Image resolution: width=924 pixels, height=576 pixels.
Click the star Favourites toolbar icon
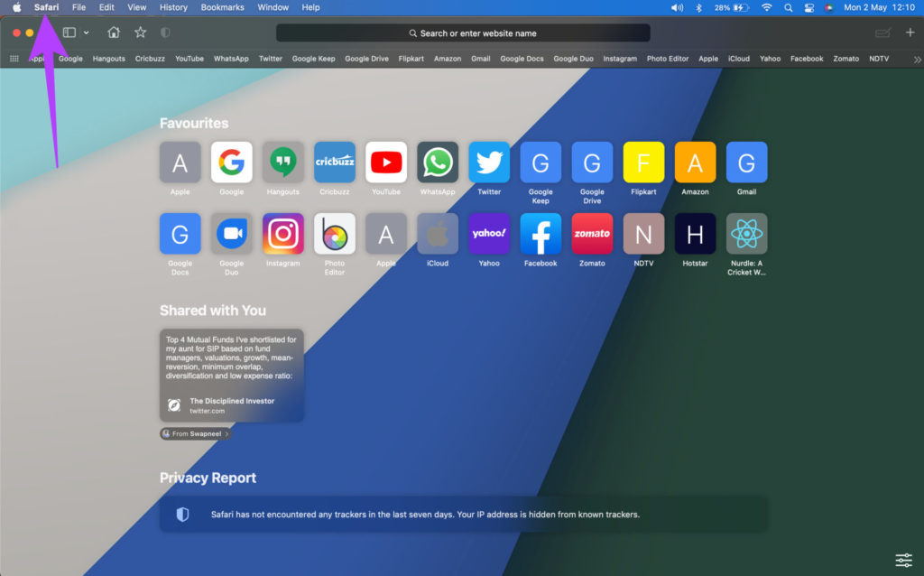tap(140, 33)
